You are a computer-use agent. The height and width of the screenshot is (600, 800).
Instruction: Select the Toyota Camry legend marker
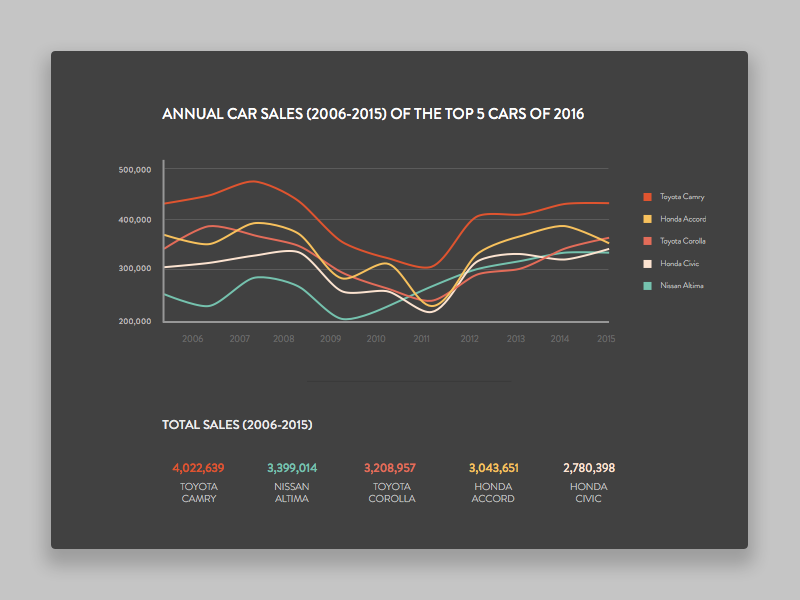pos(648,196)
